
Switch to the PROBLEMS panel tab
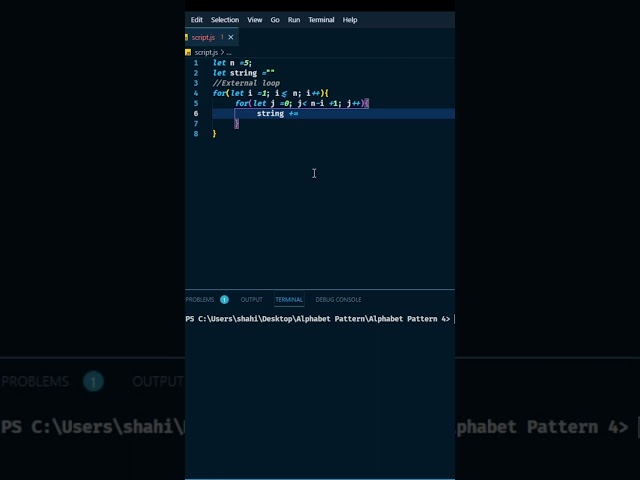tap(200, 300)
